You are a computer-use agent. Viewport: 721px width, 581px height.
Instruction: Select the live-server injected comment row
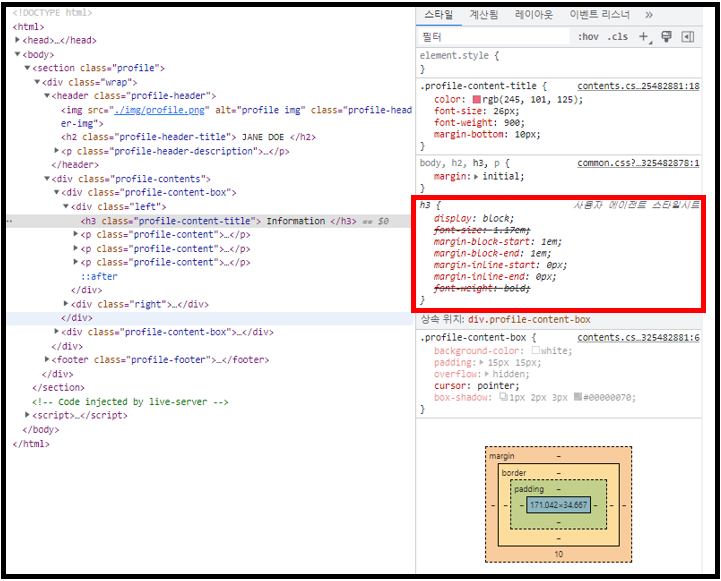130,402
